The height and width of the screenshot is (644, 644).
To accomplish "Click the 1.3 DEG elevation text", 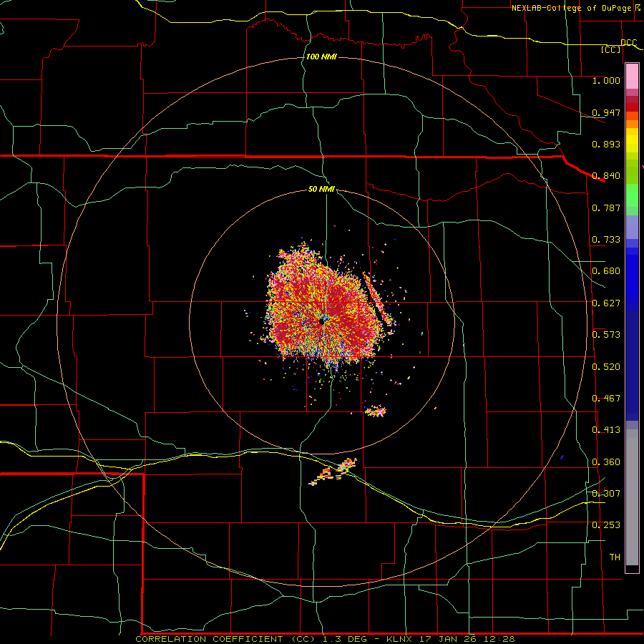I will [346, 639].
